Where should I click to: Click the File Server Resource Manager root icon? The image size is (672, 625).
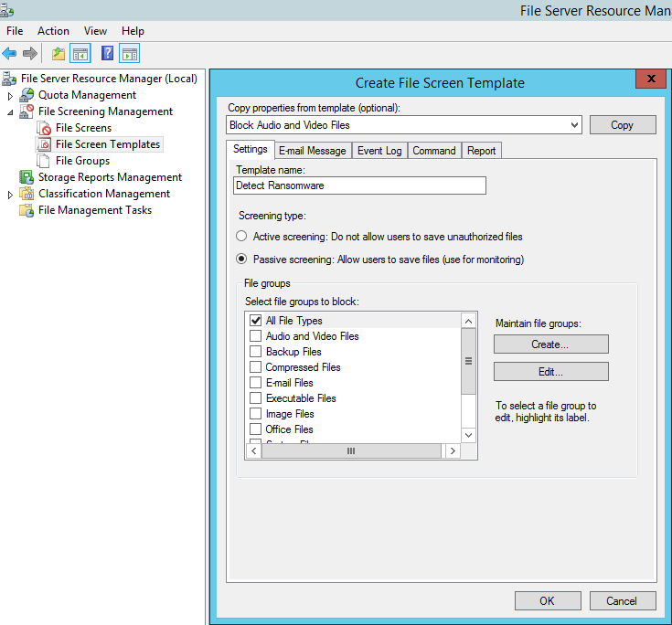(x=9, y=79)
